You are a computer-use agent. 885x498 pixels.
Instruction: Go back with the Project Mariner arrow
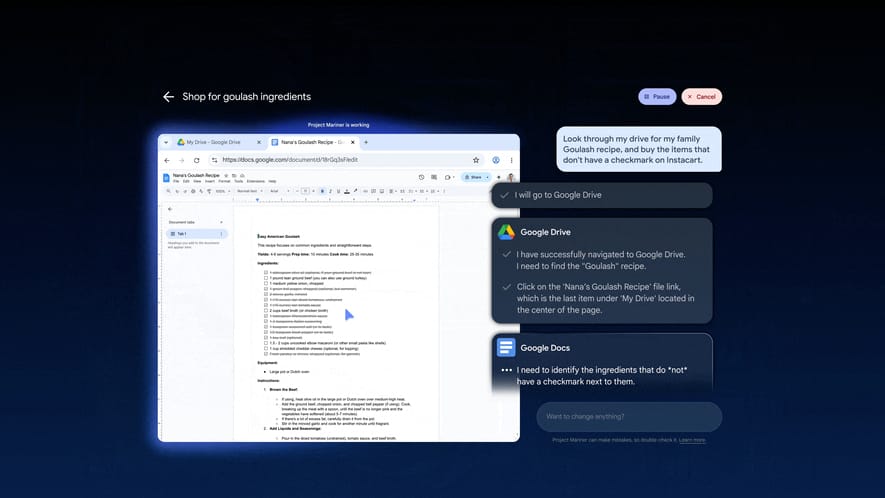tap(168, 97)
